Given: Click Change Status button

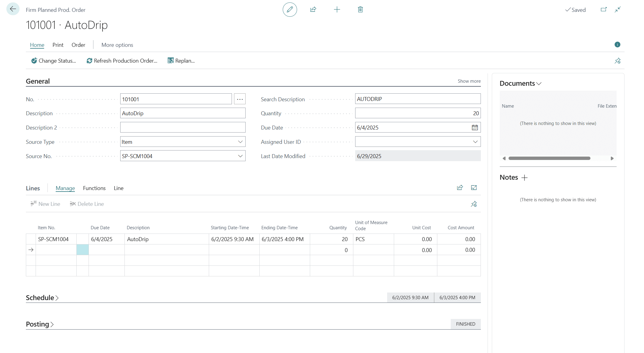Looking at the screenshot, I should [x=54, y=61].
